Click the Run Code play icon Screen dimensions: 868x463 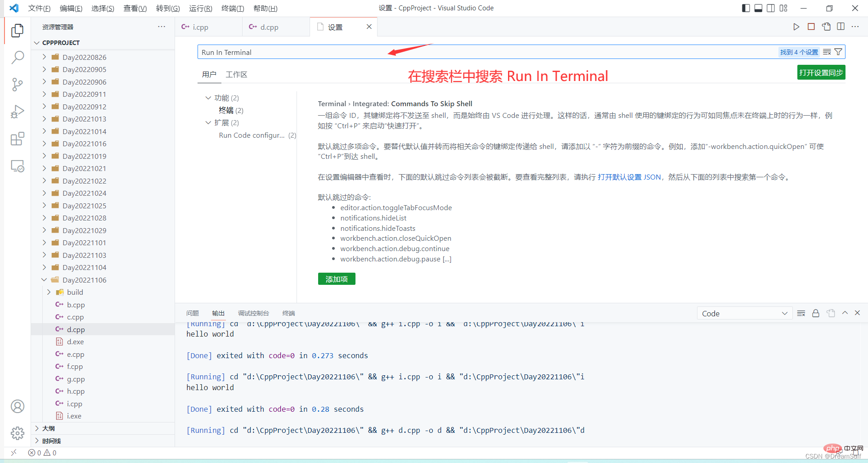796,27
